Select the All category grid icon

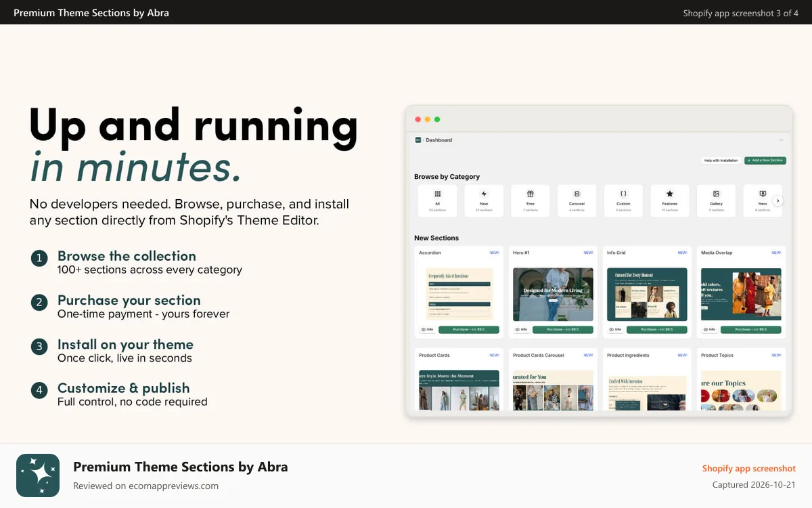click(438, 194)
